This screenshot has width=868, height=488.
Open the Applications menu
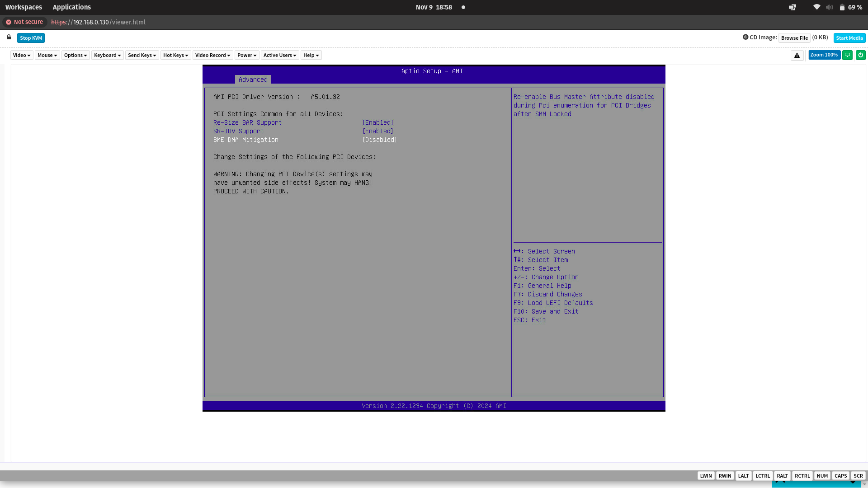72,7
